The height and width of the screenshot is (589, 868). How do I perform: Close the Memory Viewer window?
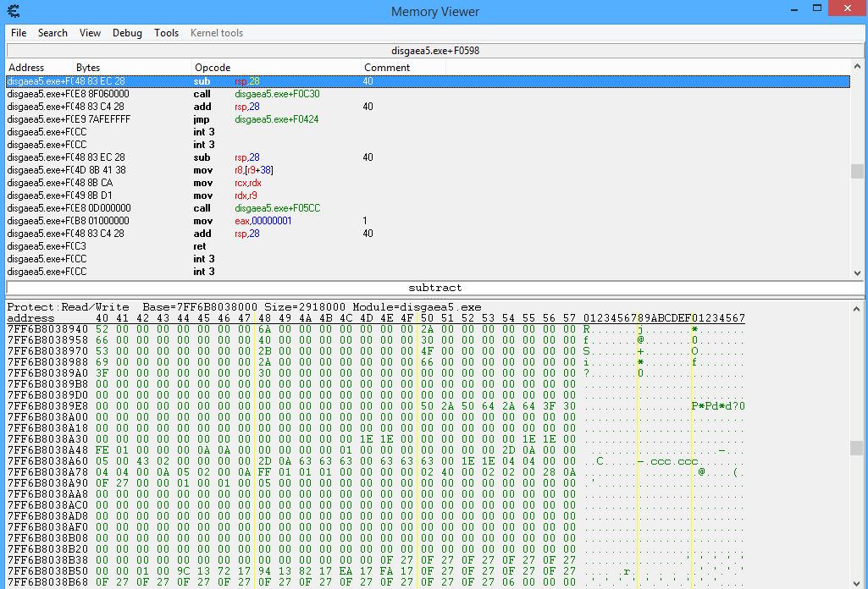click(848, 8)
